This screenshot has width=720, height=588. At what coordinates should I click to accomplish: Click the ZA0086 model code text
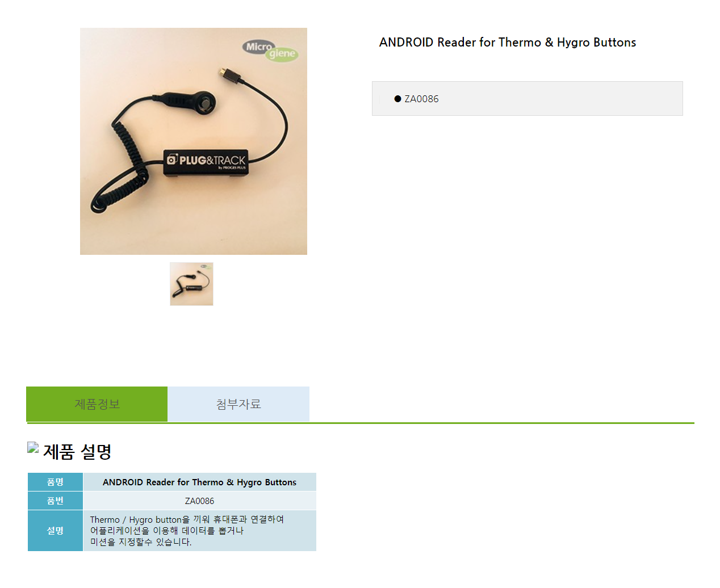[421, 99]
